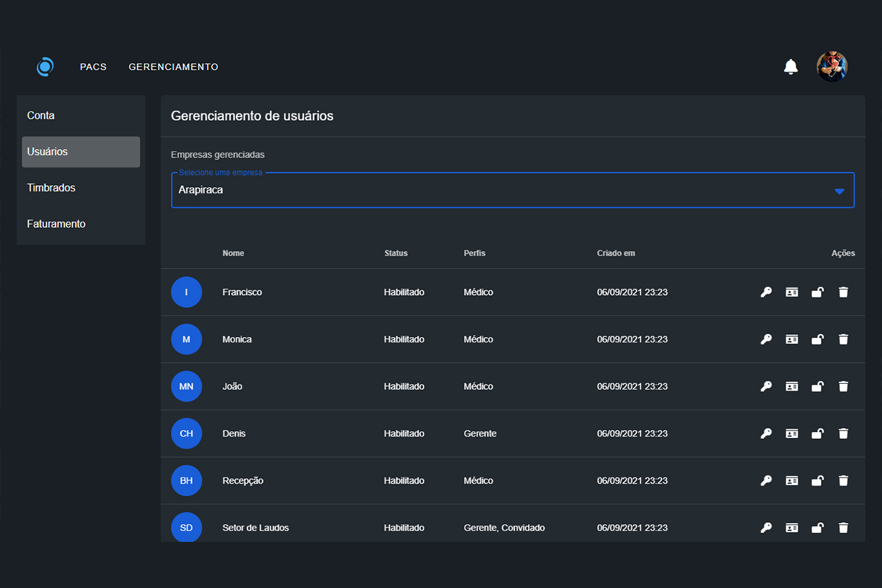This screenshot has width=882, height=588.
Task: Delete Setor de Laudos with trash icon
Action: pyautogui.click(x=843, y=528)
